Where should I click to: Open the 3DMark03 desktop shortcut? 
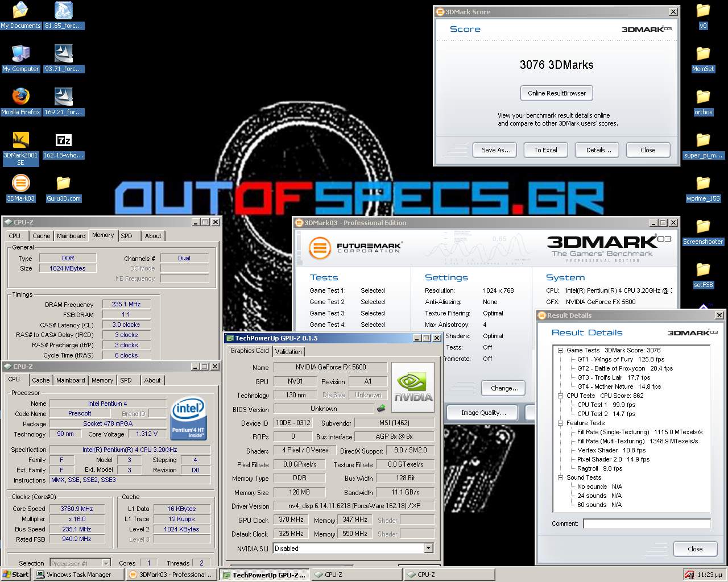click(20, 188)
